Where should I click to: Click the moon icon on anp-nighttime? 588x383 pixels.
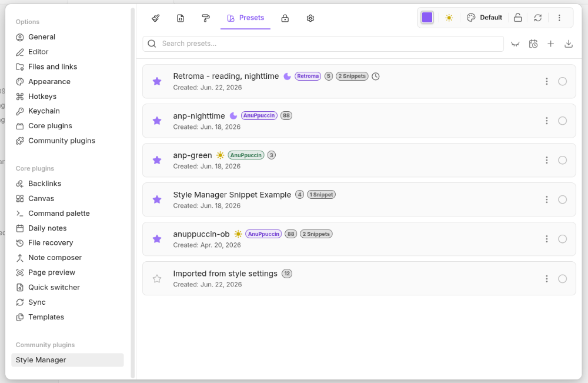[233, 116]
